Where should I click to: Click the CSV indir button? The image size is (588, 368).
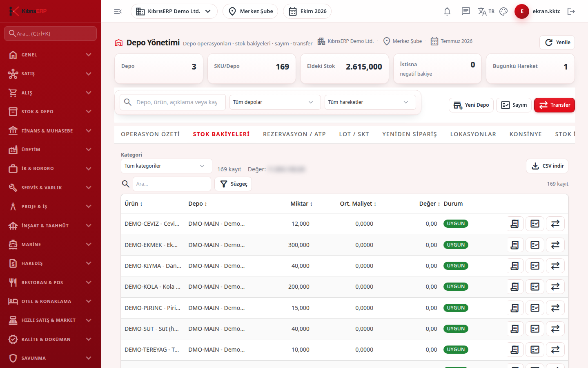pyautogui.click(x=547, y=166)
